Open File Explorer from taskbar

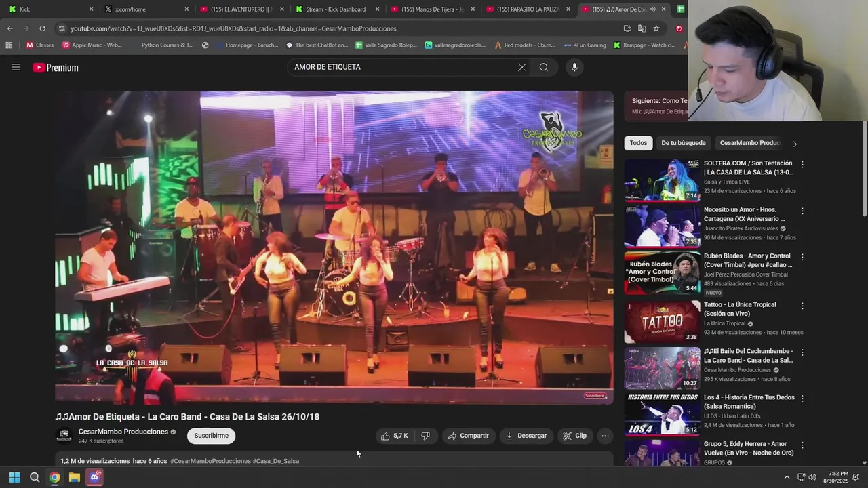point(75,477)
